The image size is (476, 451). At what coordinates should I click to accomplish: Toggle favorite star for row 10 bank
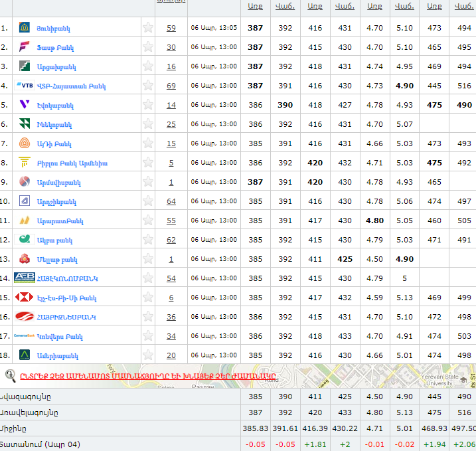click(148, 201)
